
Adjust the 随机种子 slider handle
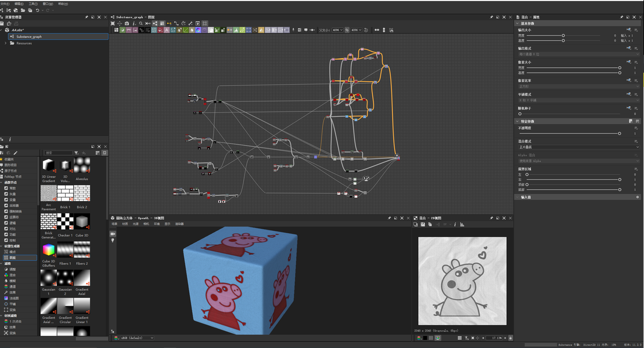coord(520,114)
